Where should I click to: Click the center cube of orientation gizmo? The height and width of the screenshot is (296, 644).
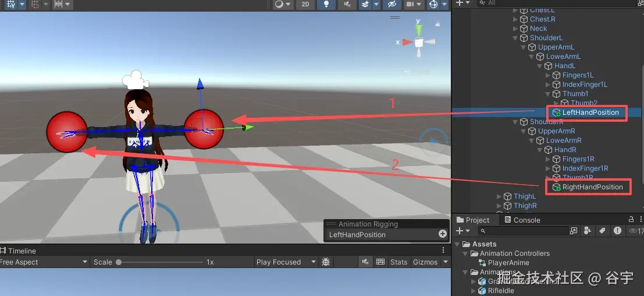[419, 43]
